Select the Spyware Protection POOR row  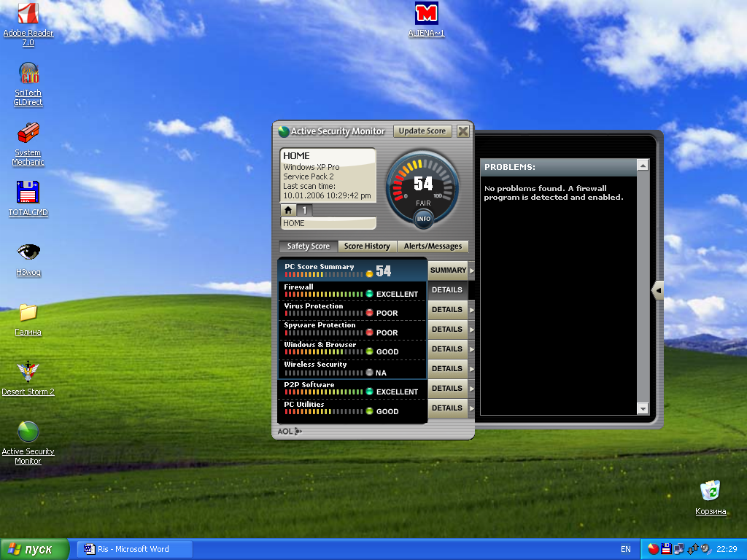click(352, 330)
